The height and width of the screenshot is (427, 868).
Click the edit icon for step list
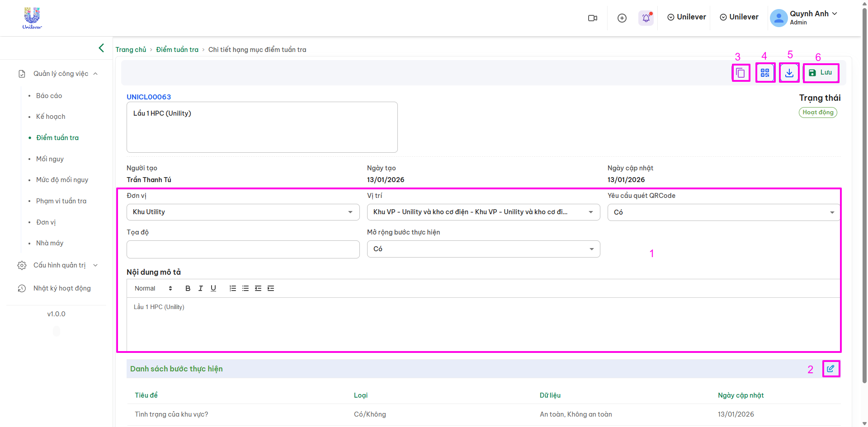pos(830,369)
